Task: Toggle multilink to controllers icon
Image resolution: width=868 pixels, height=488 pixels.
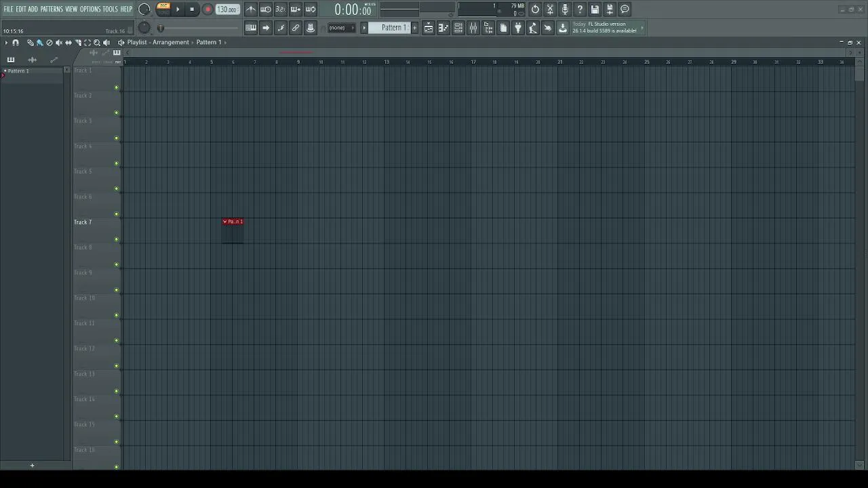Action: point(311,28)
